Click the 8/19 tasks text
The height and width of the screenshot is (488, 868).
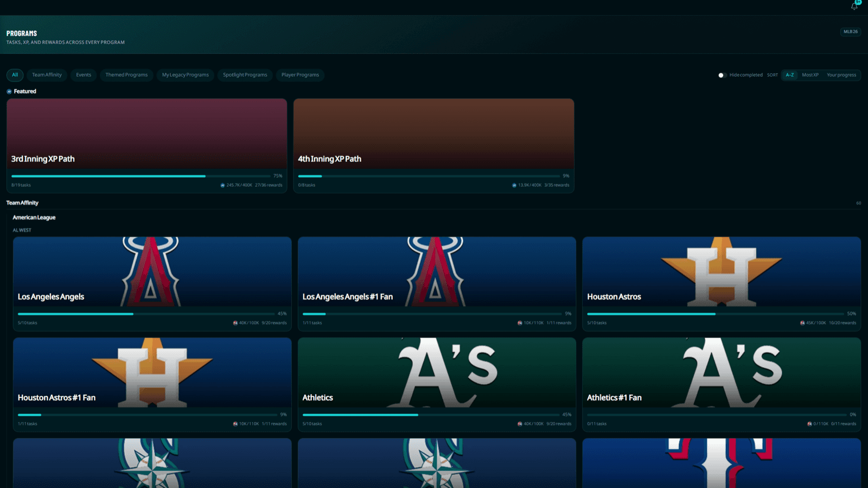click(x=21, y=185)
